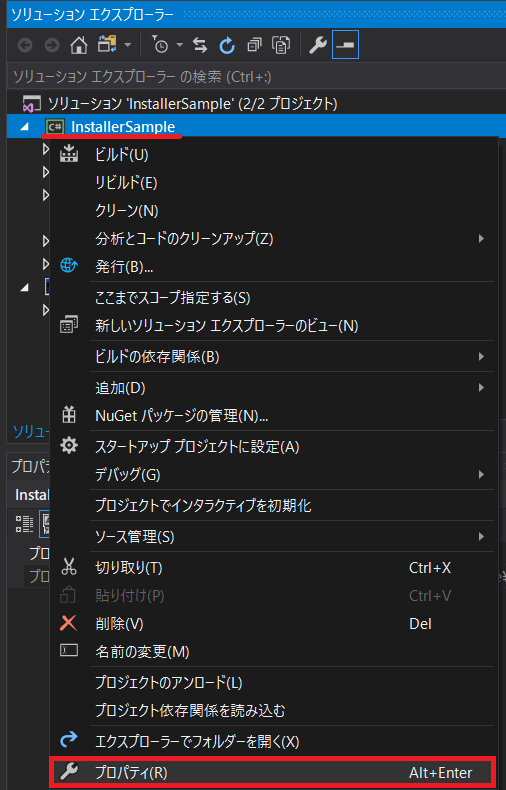This screenshot has width=506, height=790.
Task: Open the Switch Views dropdown arrow
Action: pyautogui.click(x=128, y=45)
